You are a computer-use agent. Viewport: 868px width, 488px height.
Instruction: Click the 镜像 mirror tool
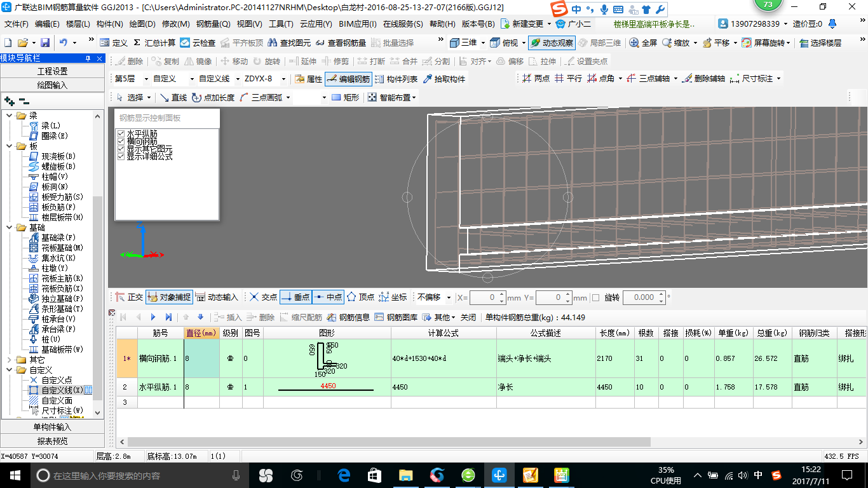coord(198,61)
